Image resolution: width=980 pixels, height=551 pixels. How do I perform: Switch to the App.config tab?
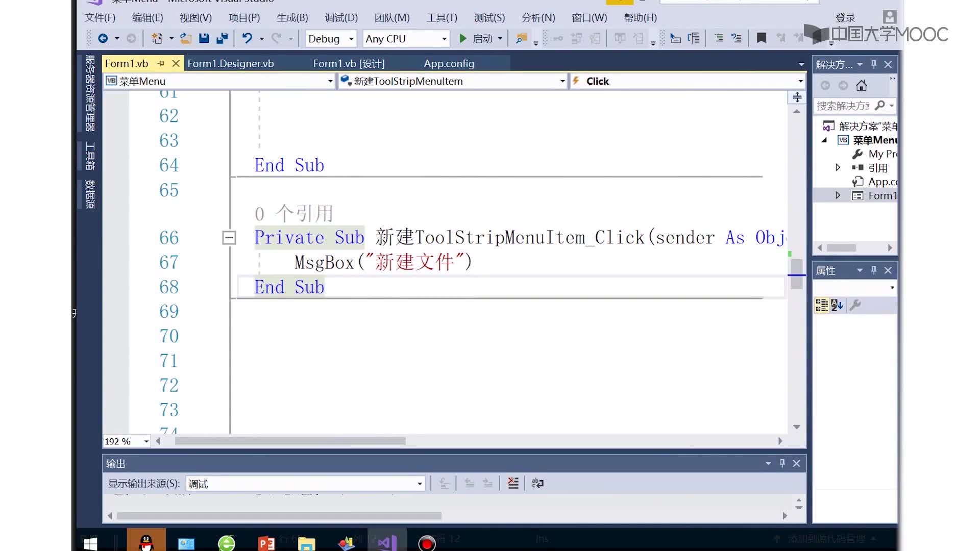click(449, 64)
